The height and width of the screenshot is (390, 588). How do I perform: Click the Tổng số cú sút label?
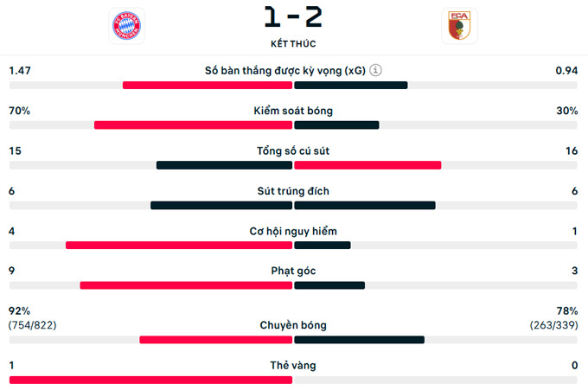pos(293,151)
